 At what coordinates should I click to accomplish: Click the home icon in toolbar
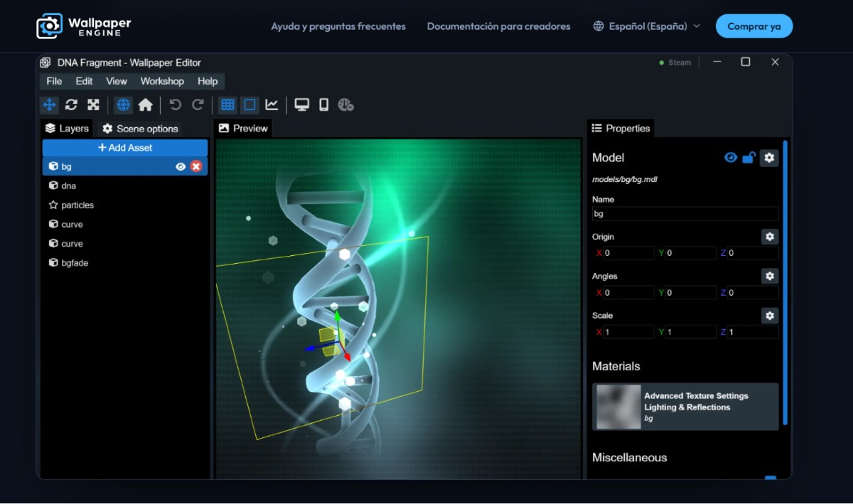(146, 105)
